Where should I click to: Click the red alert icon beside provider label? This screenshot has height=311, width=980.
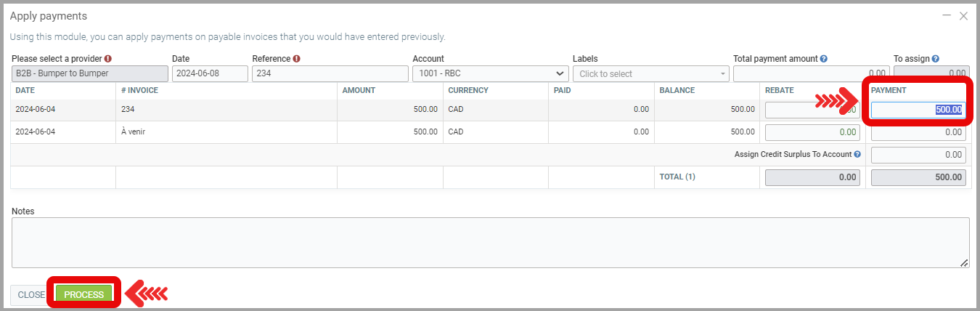[x=108, y=59]
